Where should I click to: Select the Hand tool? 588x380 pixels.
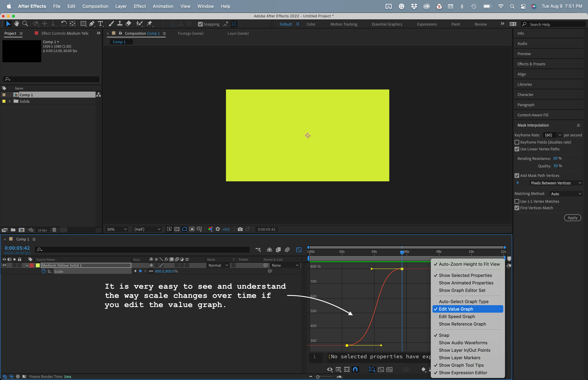[17, 24]
